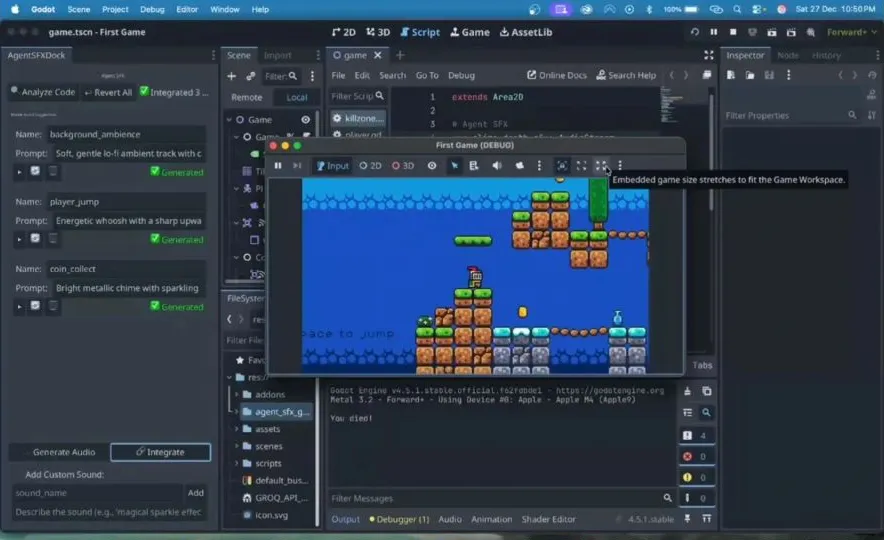Click stretch-to-fit game workspace icon
The width and height of the screenshot is (884, 540).
tap(601, 166)
